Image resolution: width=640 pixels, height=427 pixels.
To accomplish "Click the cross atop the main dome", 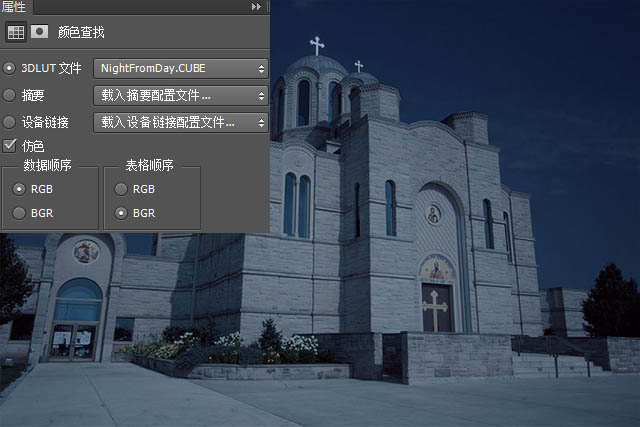I will click(317, 45).
